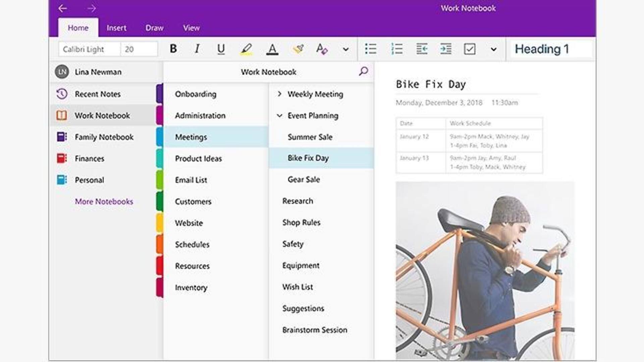Image resolution: width=644 pixels, height=362 pixels.
Task: Open the More Notebooks link
Action: coord(104,201)
